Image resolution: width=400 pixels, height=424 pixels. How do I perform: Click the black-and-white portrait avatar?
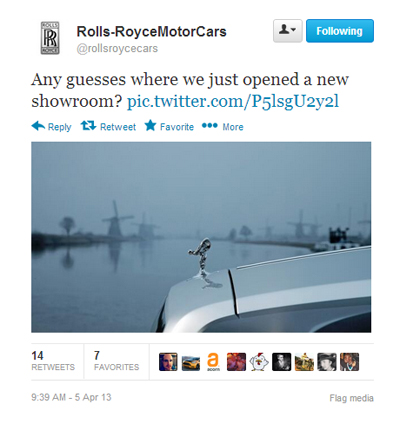[x=281, y=362]
